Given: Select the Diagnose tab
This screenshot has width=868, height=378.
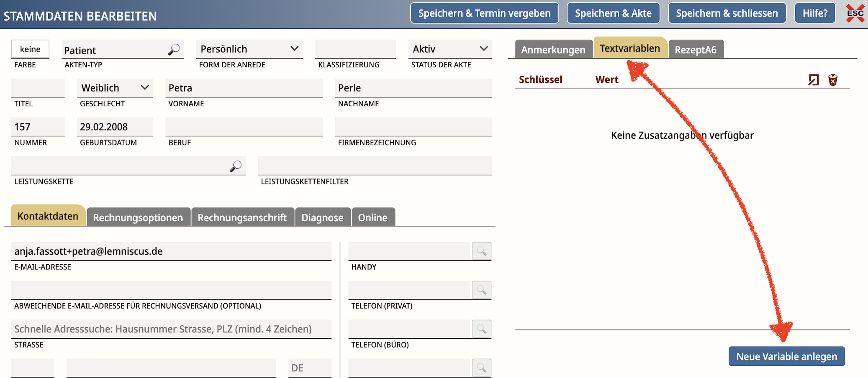Looking at the screenshot, I should click(322, 217).
